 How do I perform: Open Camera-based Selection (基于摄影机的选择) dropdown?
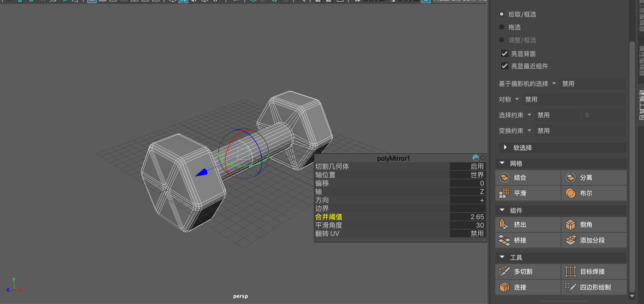[x=554, y=84]
